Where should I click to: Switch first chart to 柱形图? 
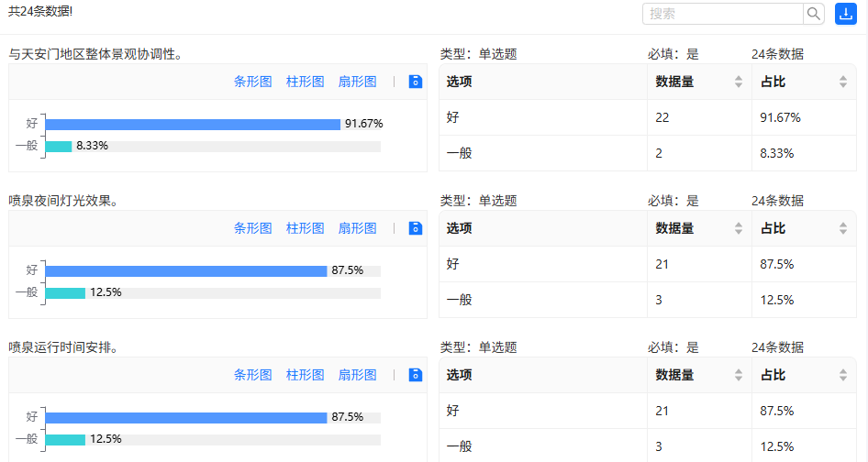pyautogui.click(x=305, y=82)
